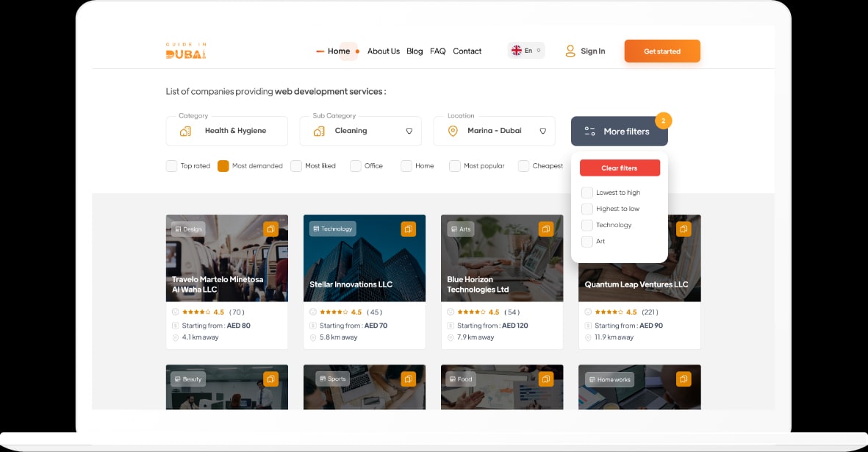Click copy icon on the Food card
Screen dimensions: 868x452
tap(545, 379)
